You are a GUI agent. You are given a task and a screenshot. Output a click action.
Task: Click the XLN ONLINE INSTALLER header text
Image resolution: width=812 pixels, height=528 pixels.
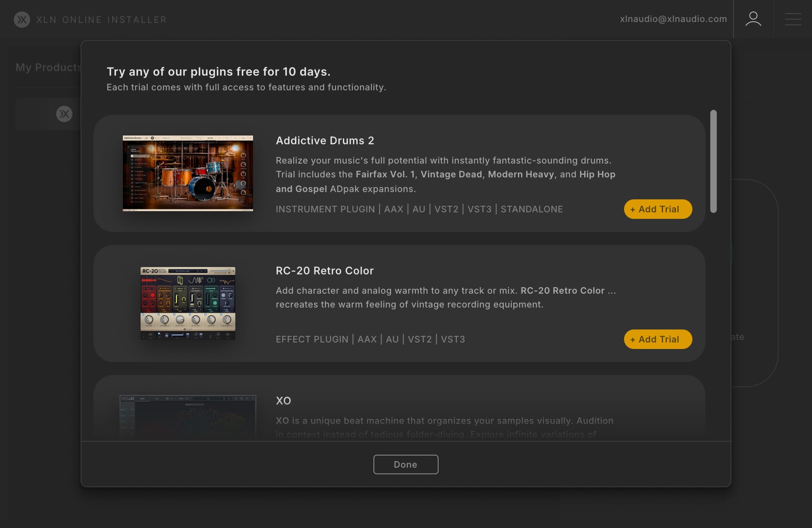tap(101, 20)
